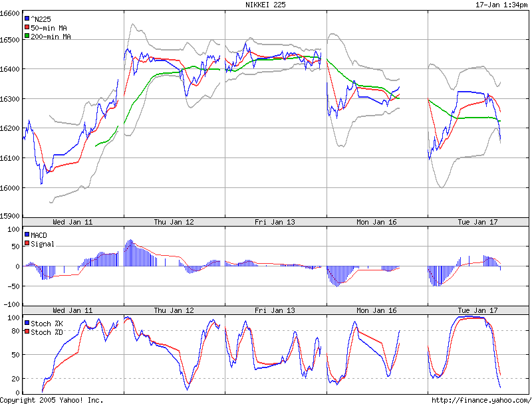Click the Stoch %D legend label

tap(47, 332)
